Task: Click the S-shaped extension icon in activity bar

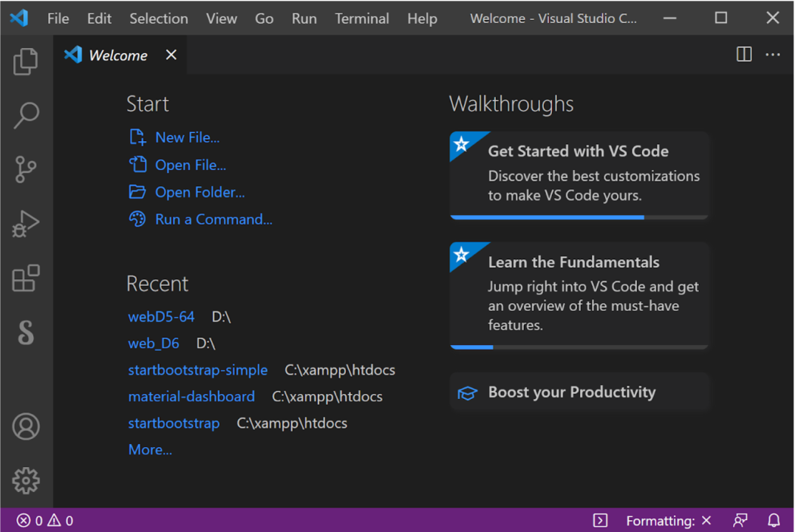Action: click(x=26, y=332)
